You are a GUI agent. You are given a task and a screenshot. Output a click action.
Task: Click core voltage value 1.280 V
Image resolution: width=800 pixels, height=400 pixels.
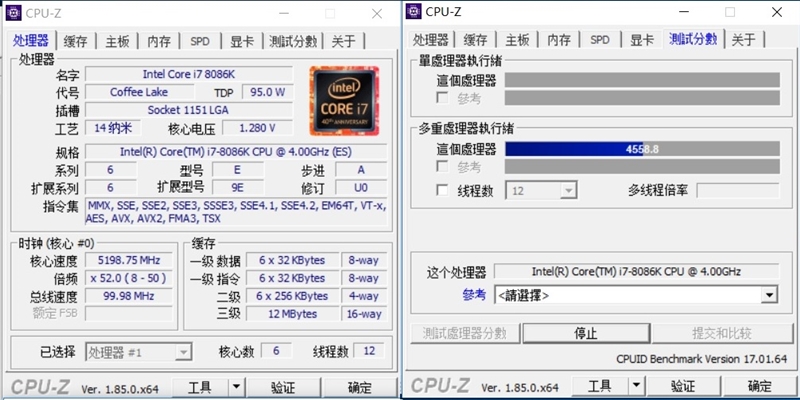pos(257,128)
